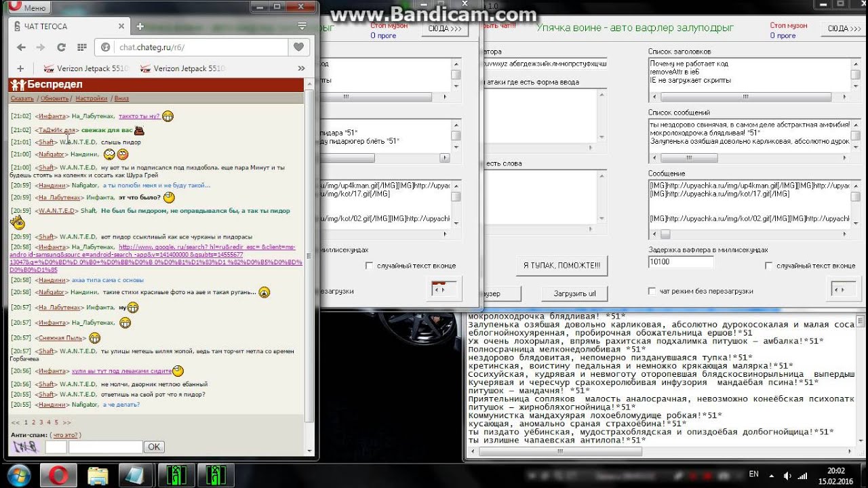868x488 pixels.
Task: Add page to bookmarks bar plus icon
Action: pos(20,68)
